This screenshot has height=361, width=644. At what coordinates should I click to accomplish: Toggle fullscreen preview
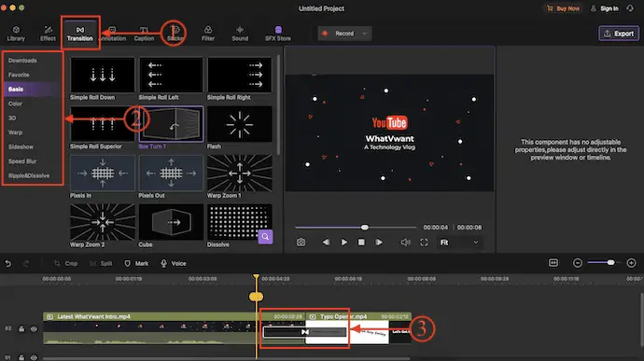click(424, 243)
